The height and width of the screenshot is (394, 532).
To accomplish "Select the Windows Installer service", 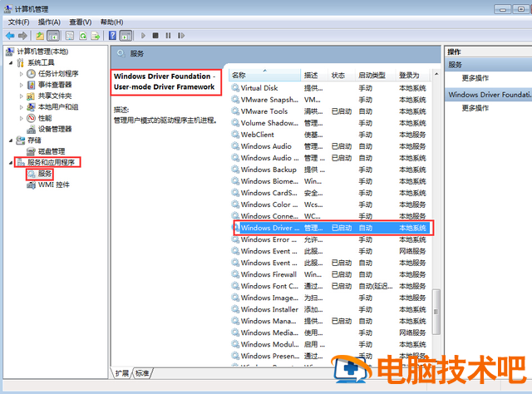I will click(x=329, y=309).
